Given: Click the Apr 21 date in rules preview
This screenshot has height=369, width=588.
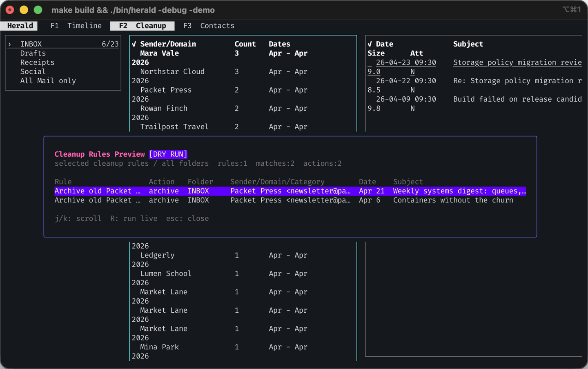Looking at the screenshot, I should (x=372, y=191).
